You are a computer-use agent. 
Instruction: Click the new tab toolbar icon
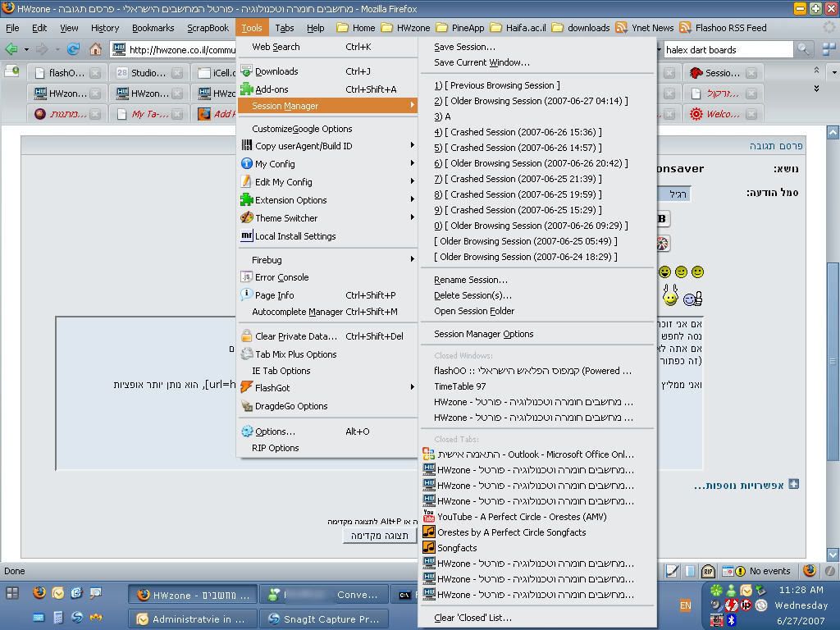tap(11, 71)
